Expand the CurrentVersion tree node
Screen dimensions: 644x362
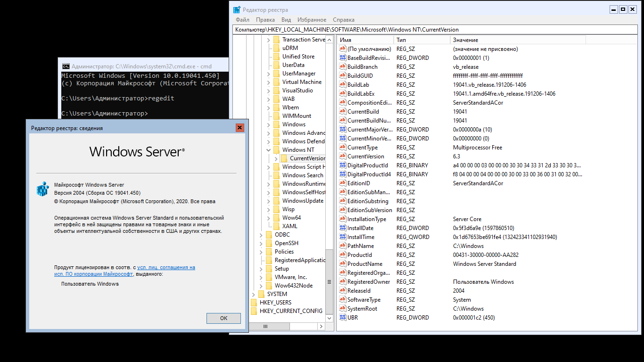click(x=276, y=158)
